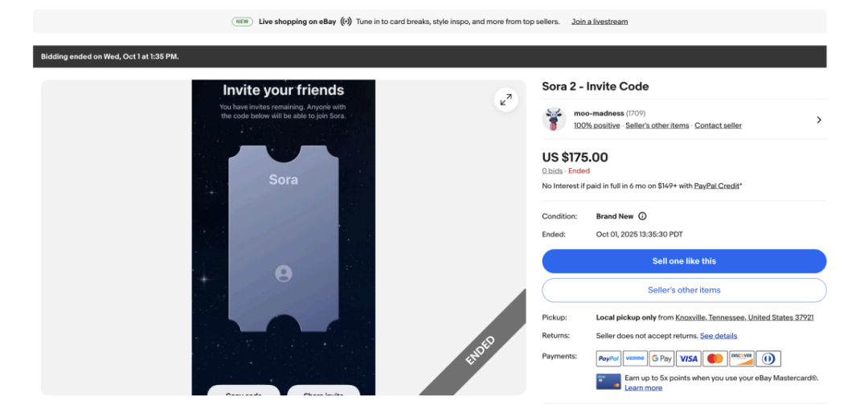Screen dimensions: 868x409
Task: Click the Visa card icon
Action: click(688, 358)
